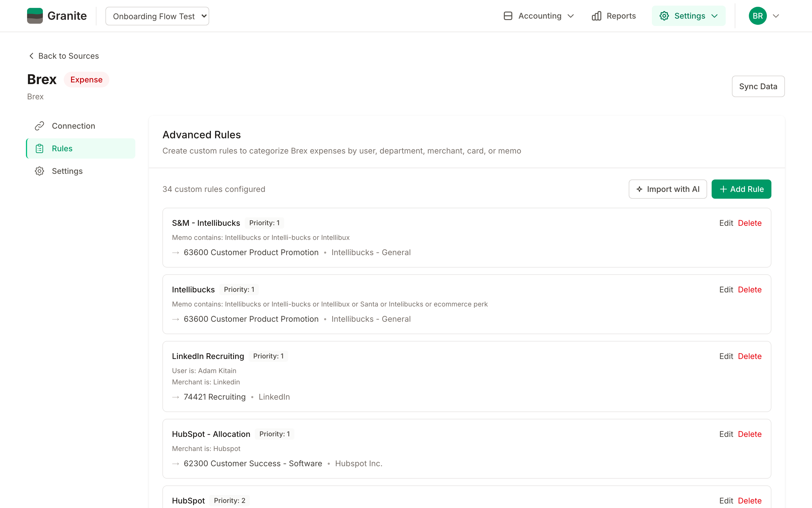
Task: Click Import with AI button
Action: [x=668, y=189]
